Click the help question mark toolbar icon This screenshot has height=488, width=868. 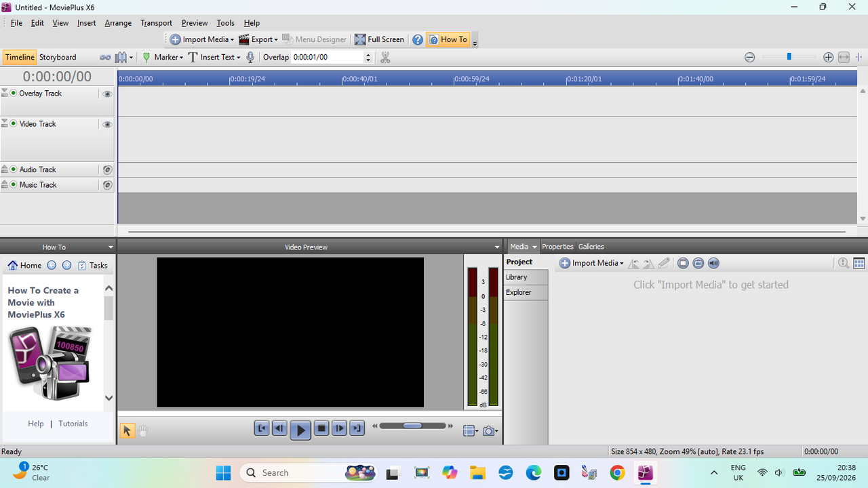pos(418,39)
